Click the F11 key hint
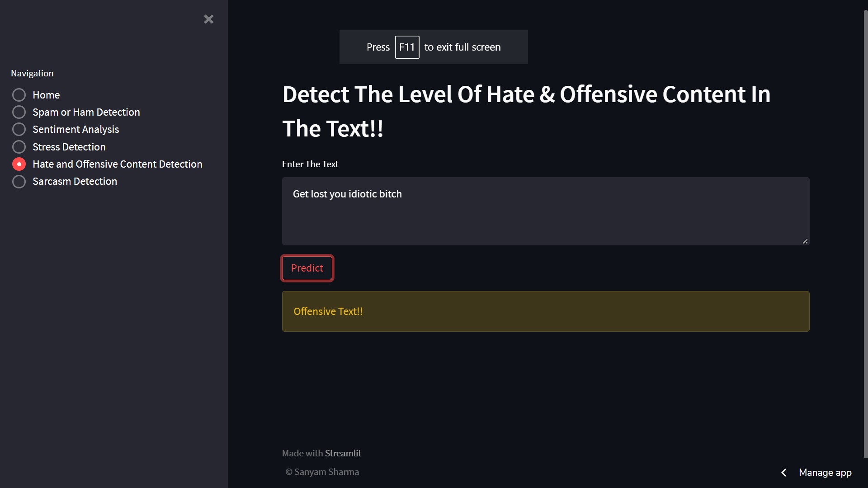This screenshot has height=488, width=868. pos(407,47)
